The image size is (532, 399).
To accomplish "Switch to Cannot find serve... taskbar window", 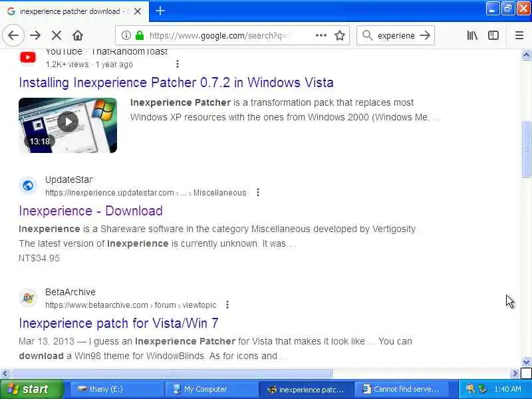I will tap(400, 389).
